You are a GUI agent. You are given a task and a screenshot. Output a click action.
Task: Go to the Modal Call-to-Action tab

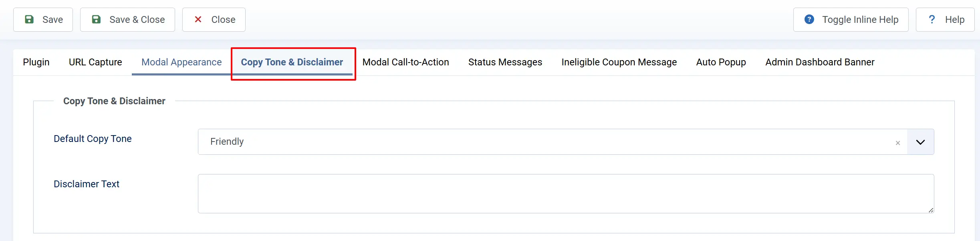pos(405,62)
